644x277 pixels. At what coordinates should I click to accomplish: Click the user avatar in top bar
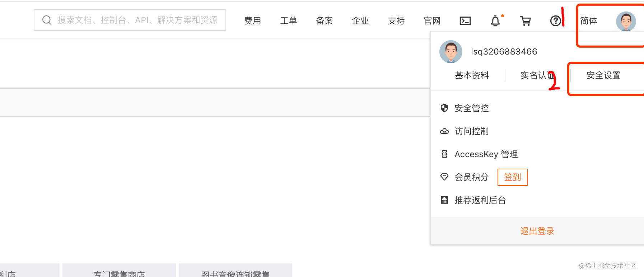[x=626, y=21]
